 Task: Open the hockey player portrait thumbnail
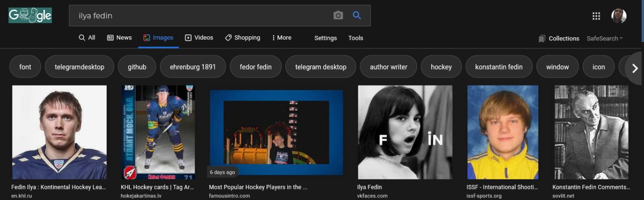[59, 132]
